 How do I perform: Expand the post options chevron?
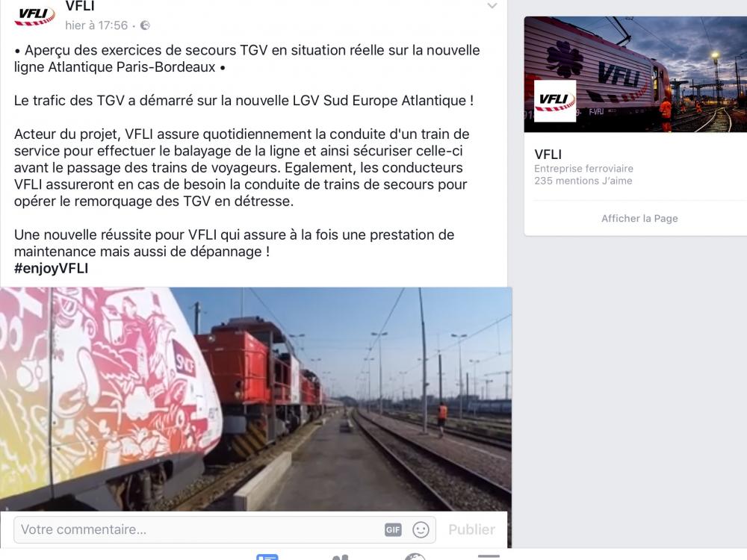tap(492, 6)
